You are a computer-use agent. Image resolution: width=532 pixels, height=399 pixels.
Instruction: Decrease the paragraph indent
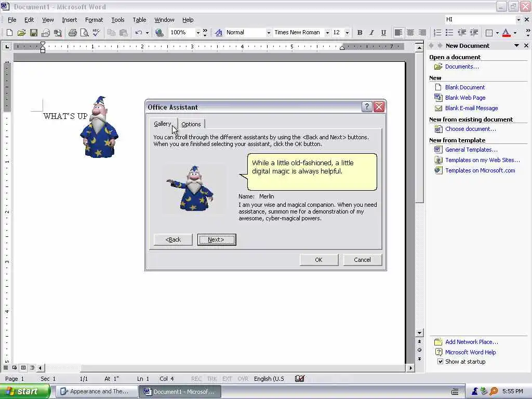461,33
